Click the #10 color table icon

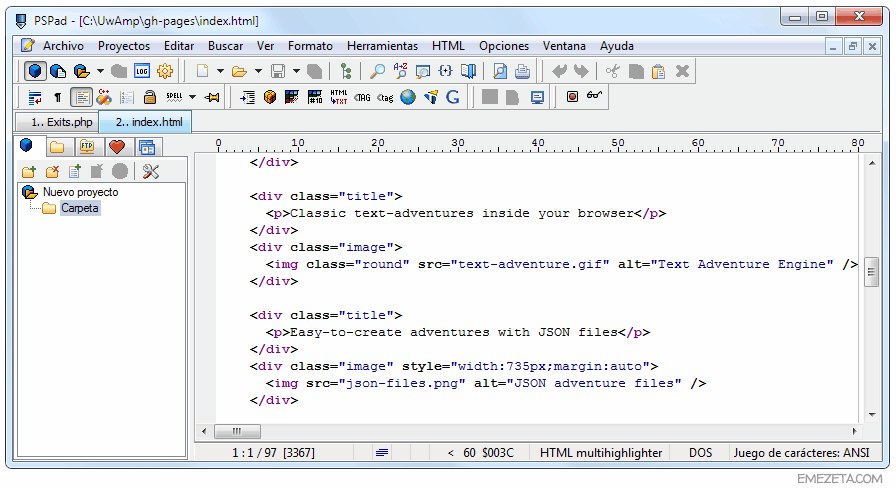315,97
